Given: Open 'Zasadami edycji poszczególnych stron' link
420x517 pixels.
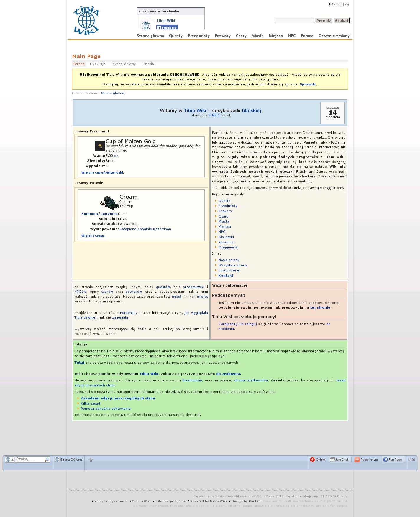Looking at the screenshot, I should point(118,398).
